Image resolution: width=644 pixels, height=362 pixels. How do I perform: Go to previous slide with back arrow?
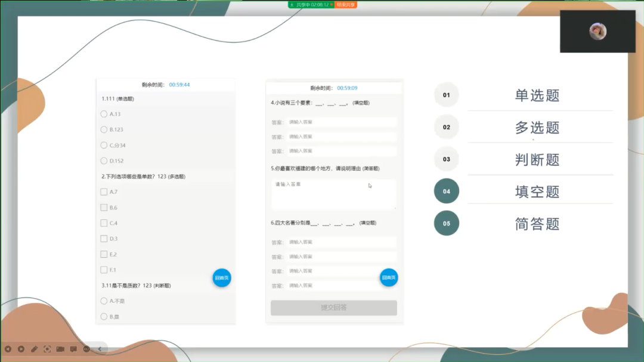tap(8, 349)
